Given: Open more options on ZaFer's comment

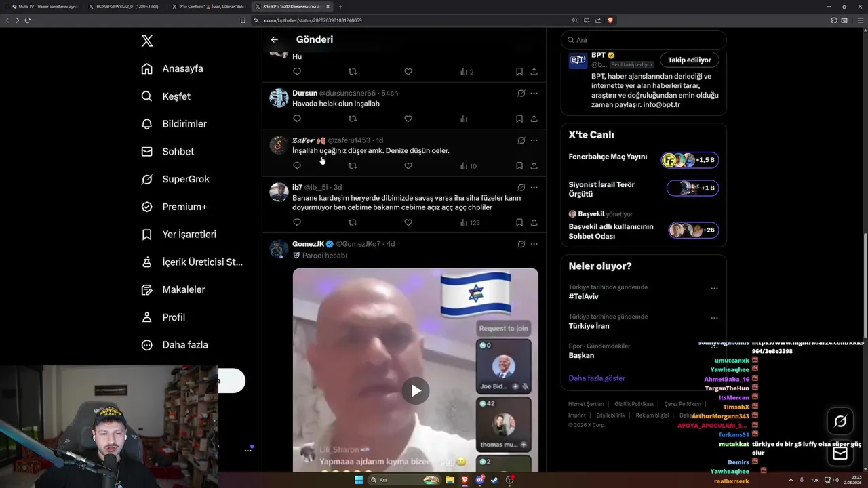Looking at the screenshot, I should click(x=534, y=140).
